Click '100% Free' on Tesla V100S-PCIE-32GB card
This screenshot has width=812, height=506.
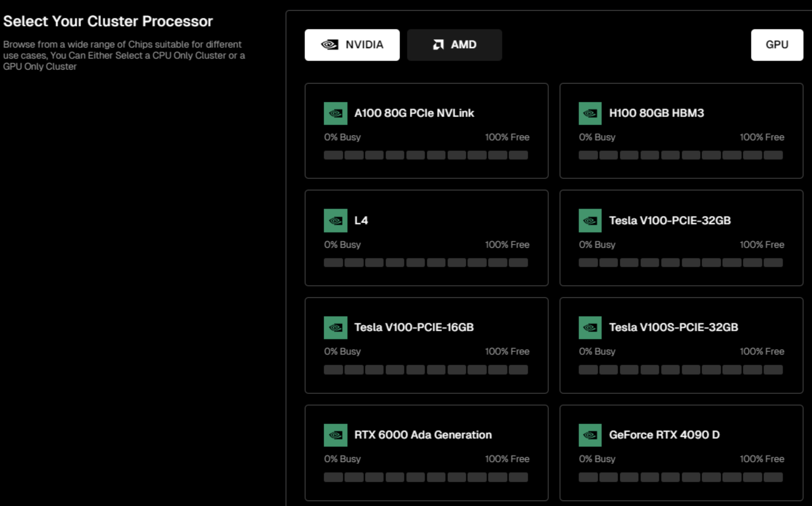coord(762,351)
